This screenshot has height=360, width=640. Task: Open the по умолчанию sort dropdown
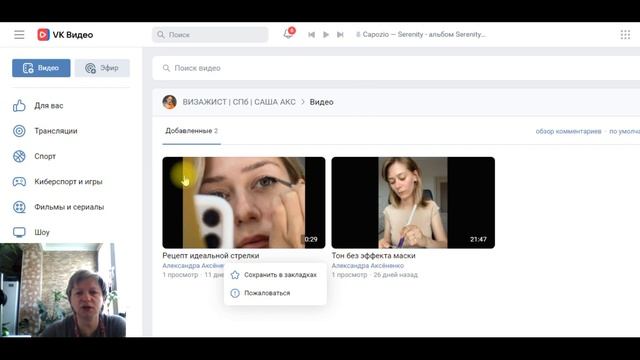pyautogui.click(x=624, y=131)
